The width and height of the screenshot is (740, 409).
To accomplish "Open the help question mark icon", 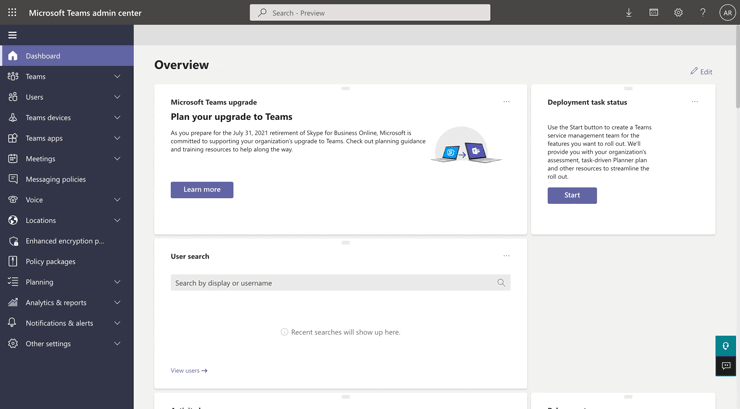I will [702, 13].
